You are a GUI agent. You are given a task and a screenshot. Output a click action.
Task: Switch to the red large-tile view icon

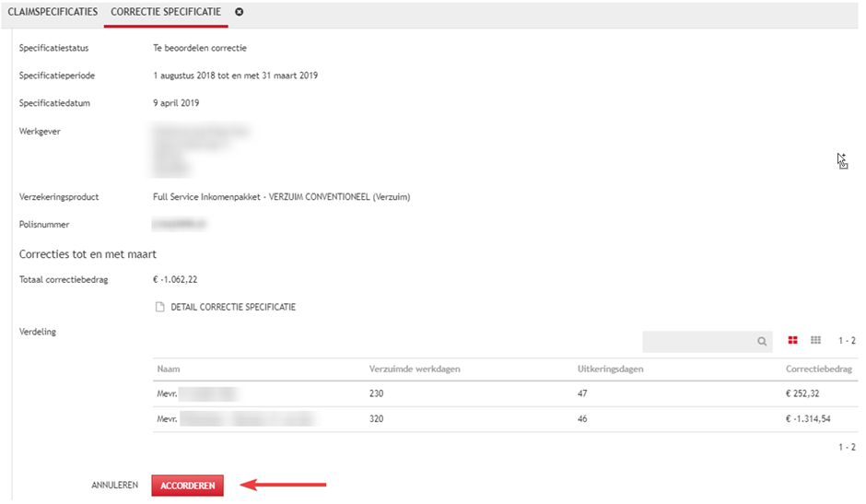792,341
